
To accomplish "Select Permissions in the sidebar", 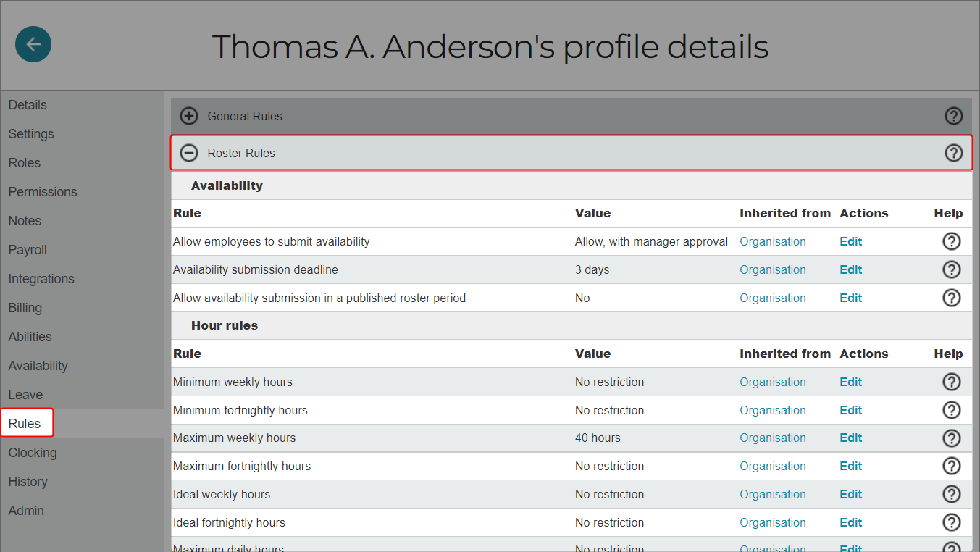I will 43,192.
